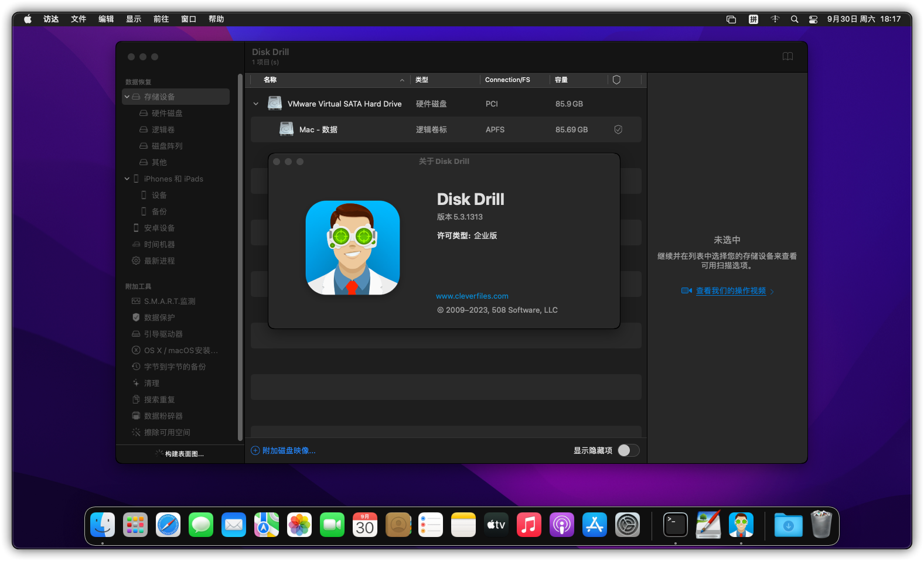The image size is (924, 561).
Task: Open Control Center in menu bar
Action: click(813, 19)
